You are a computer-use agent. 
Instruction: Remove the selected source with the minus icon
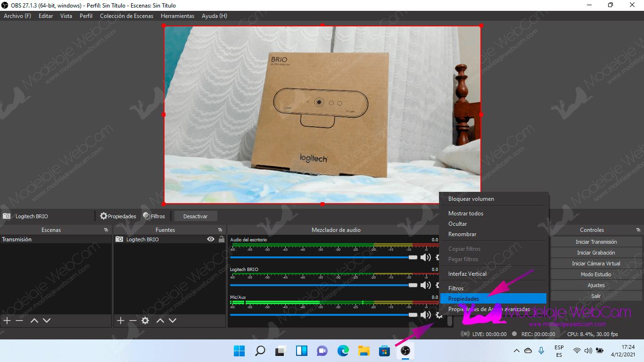(132, 321)
